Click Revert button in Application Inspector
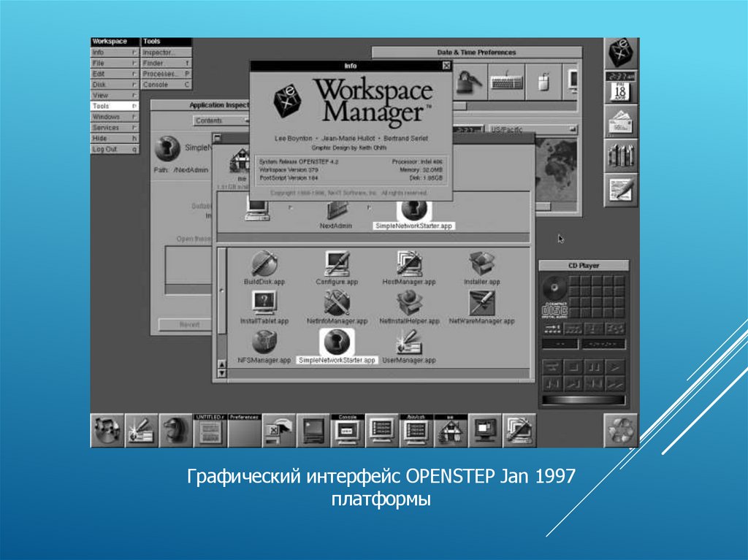This screenshot has height=560, width=748. pos(185,324)
